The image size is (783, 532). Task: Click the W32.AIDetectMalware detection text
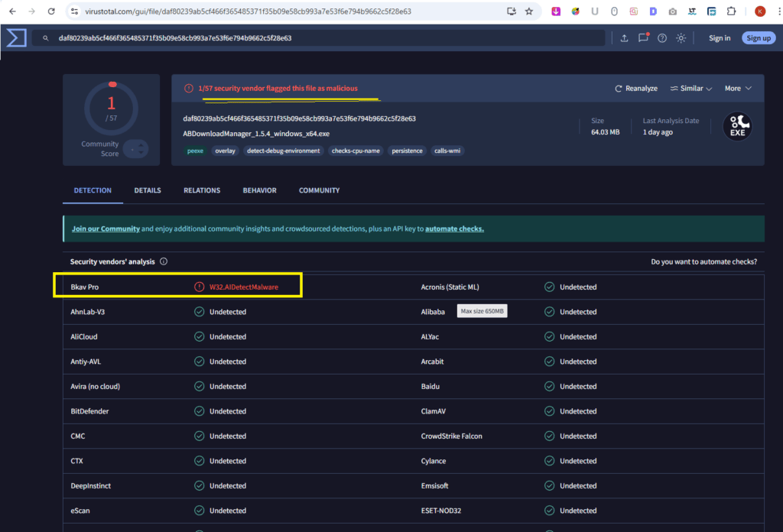pyautogui.click(x=244, y=287)
